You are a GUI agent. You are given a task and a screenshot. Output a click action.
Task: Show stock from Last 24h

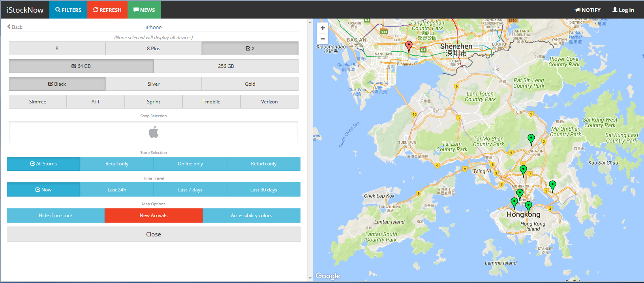[x=117, y=190]
